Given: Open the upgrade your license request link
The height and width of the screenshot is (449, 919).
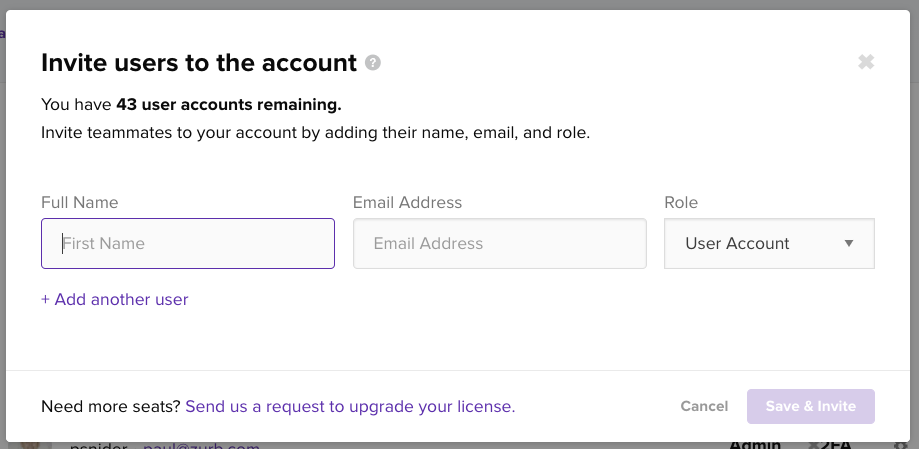Looking at the screenshot, I should click(350, 406).
